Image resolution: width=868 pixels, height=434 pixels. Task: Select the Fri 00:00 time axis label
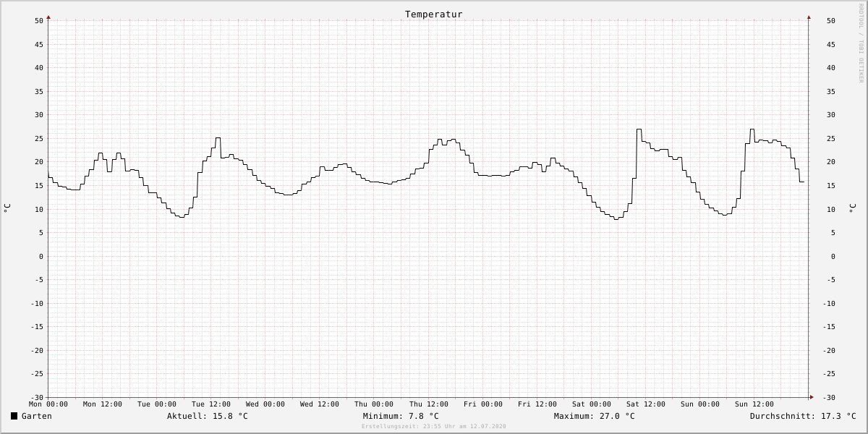(x=483, y=404)
